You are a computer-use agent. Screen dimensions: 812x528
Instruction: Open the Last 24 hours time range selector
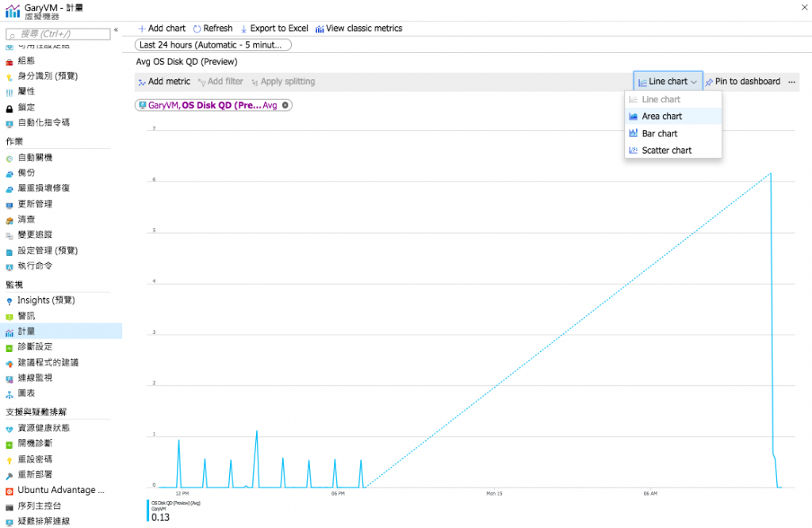(x=213, y=45)
